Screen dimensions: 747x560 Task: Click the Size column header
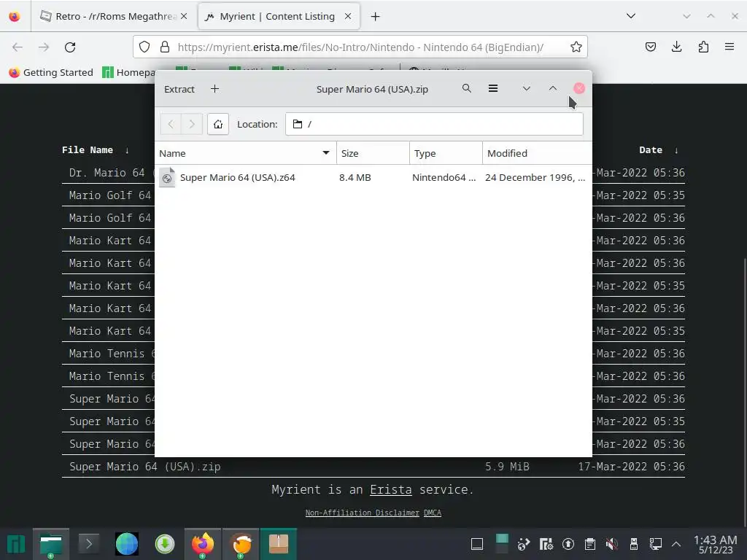coord(373,153)
